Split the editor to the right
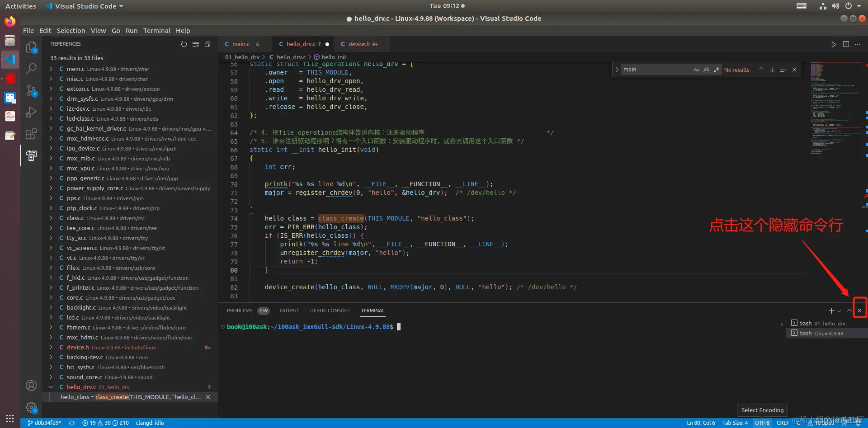Image resolution: width=868 pixels, height=428 pixels. (x=846, y=44)
